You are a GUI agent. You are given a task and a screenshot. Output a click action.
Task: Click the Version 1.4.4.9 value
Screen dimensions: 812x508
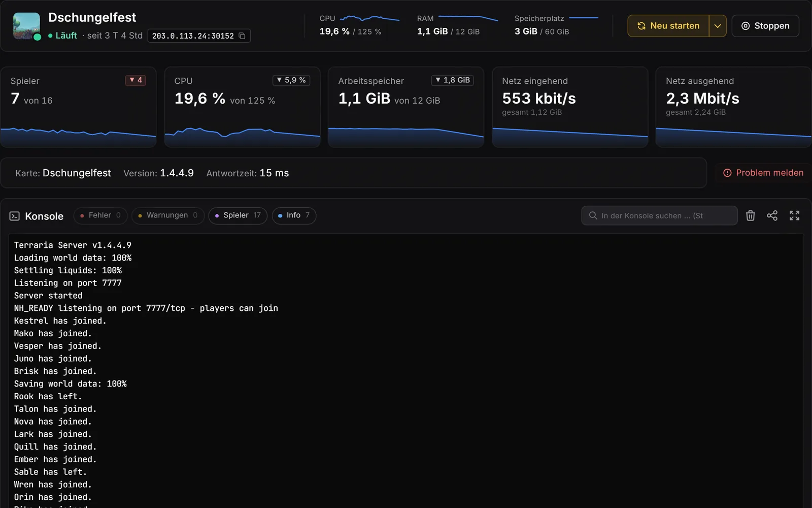[x=177, y=173]
